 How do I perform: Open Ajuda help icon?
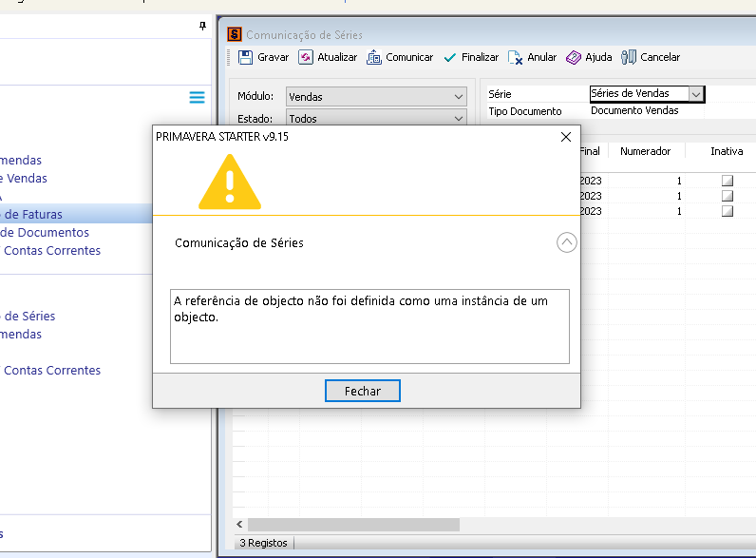[x=574, y=57]
